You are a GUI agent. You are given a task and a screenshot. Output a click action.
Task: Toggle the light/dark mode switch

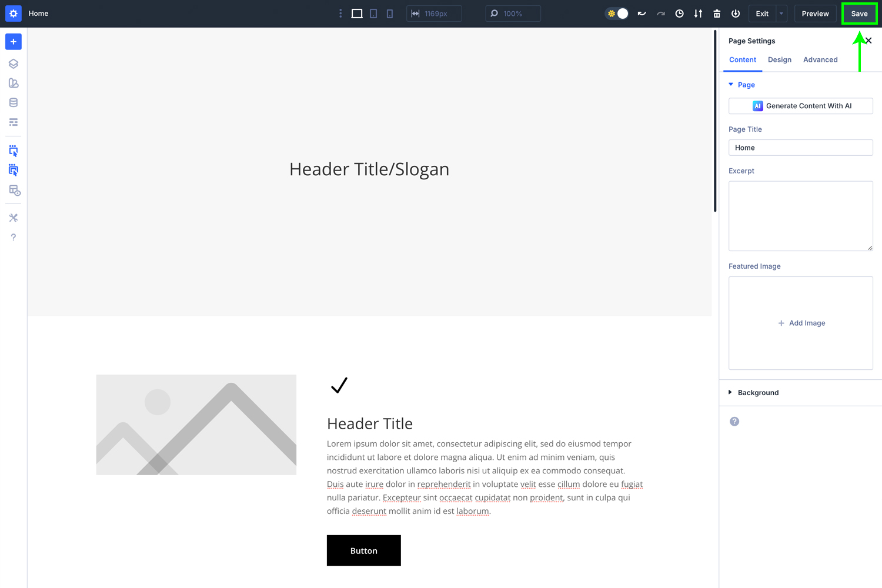(616, 13)
